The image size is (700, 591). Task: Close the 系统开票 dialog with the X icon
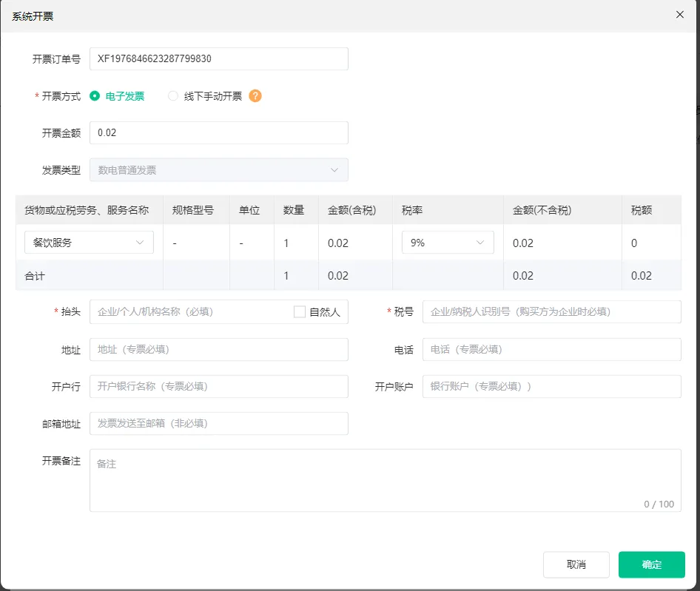click(680, 15)
